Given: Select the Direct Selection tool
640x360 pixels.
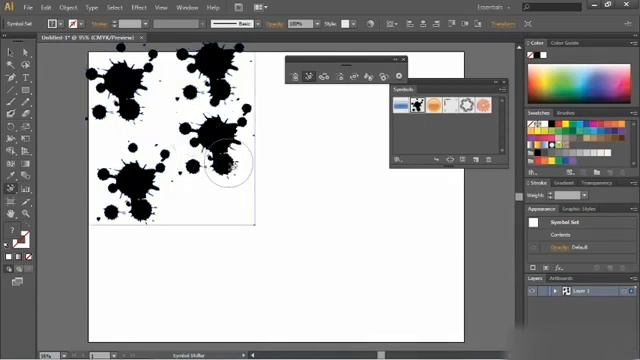Looking at the screenshot, I should 25,52.
